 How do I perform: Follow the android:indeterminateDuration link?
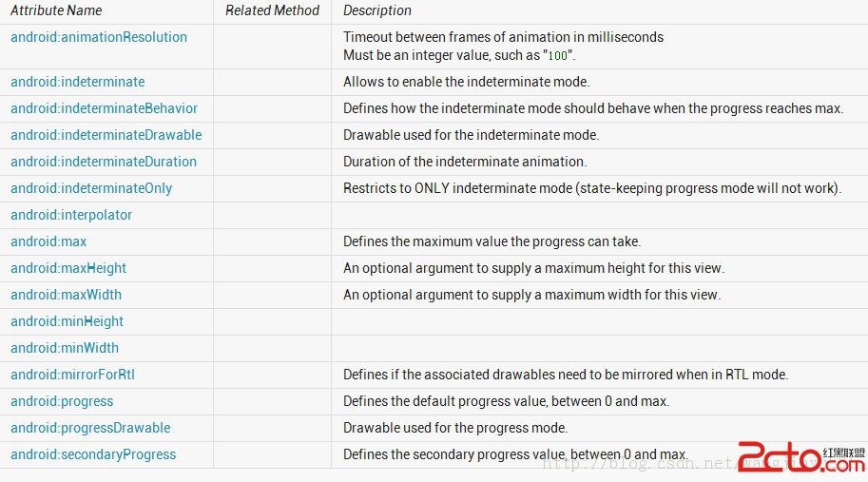click(x=104, y=162)
